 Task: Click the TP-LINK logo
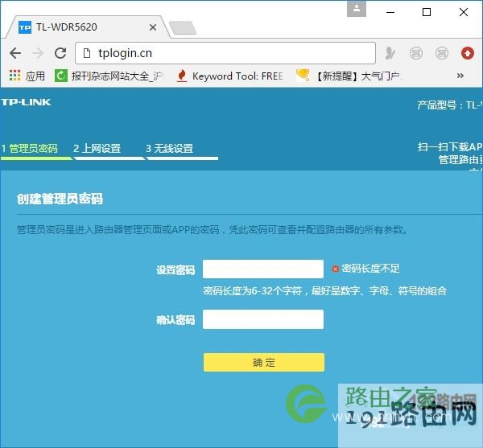(x=26, y=102)
